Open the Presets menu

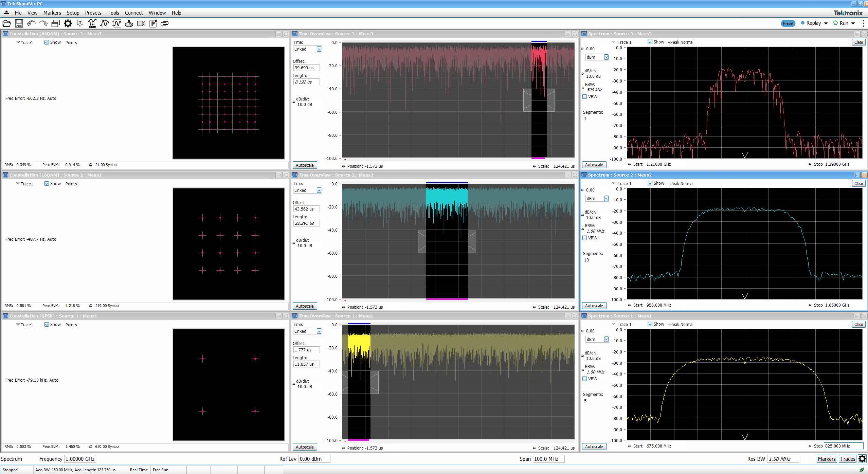[x=93, y=13]
